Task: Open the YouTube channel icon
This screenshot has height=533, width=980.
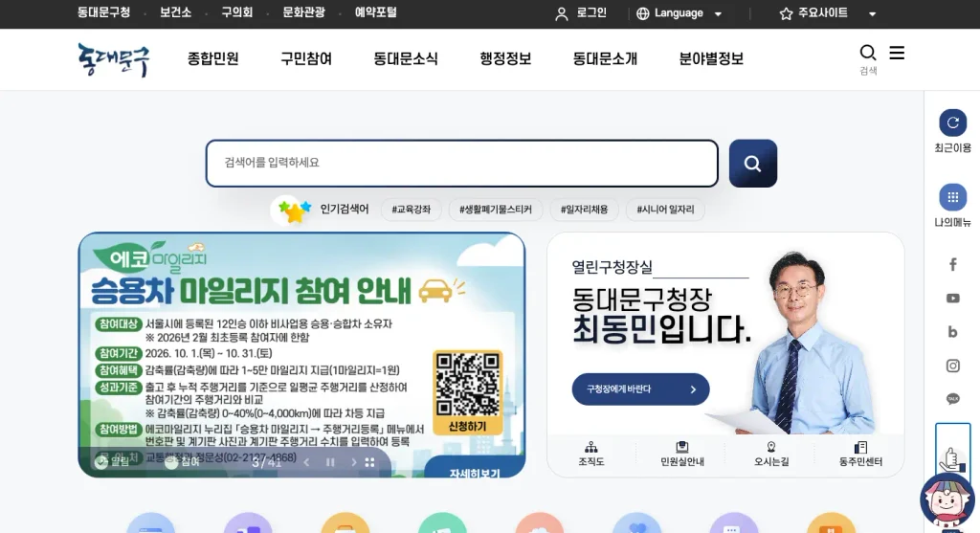Action: (952, 299)
